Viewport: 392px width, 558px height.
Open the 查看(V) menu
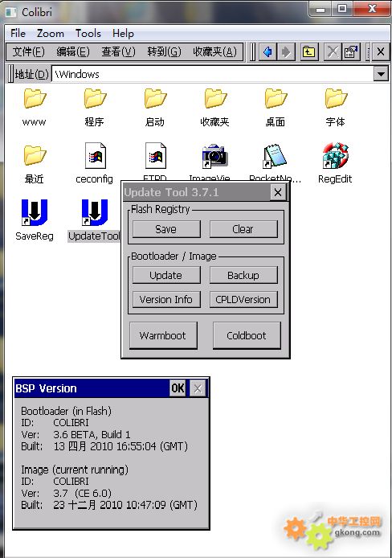[x=118, y=52]
